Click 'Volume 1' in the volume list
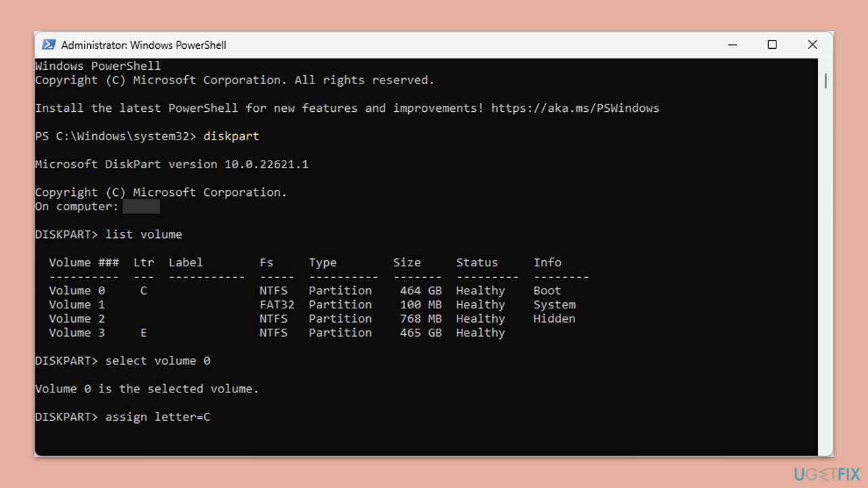 click(x=77, y=305)
